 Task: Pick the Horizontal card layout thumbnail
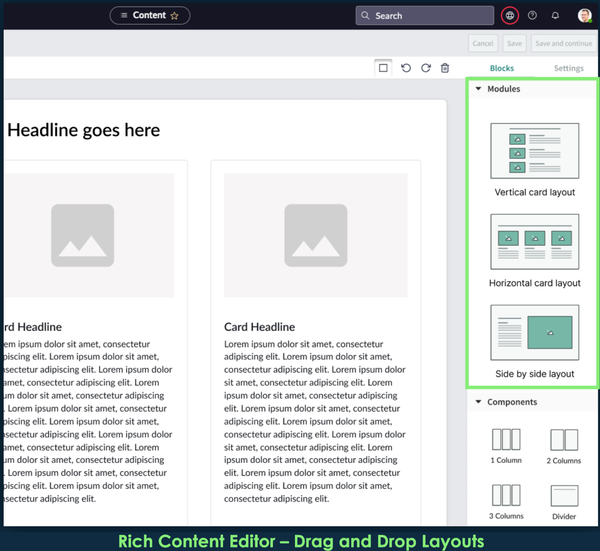click(x=535, y=241)
